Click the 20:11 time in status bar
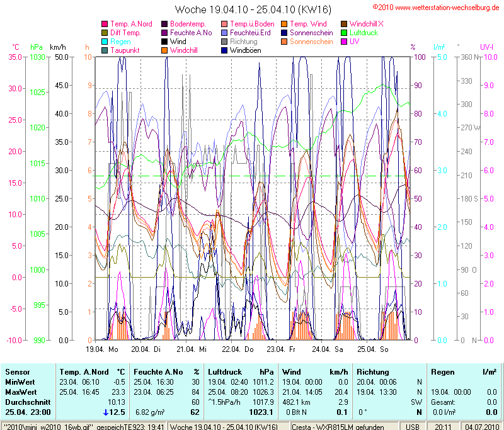 click(443, 426)
